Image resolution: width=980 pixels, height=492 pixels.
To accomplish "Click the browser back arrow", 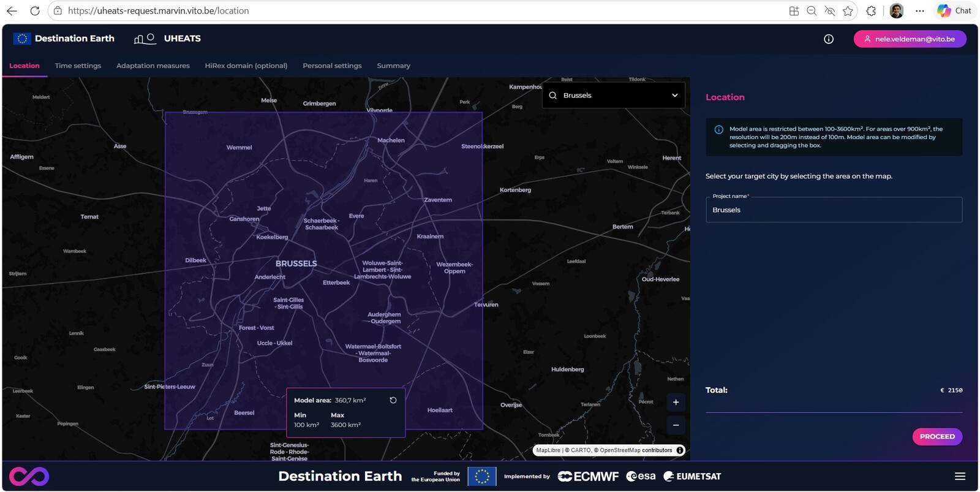I will pos(12,11).
